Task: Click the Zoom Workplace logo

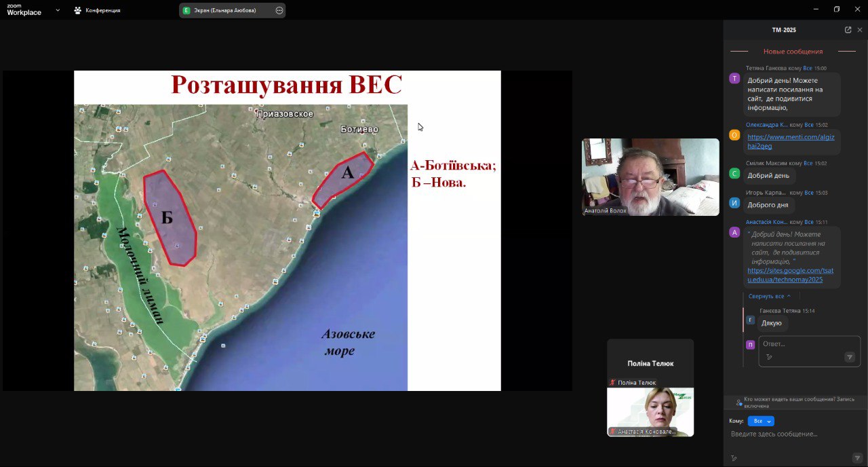Action: click(x=24, y=10)
